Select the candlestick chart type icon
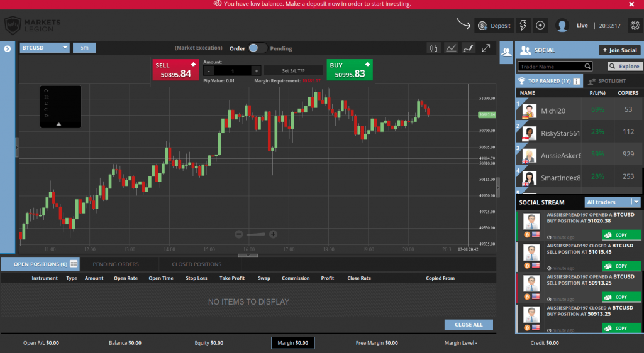This screenshot has width=644, height=353. click(x=433, y=48)
